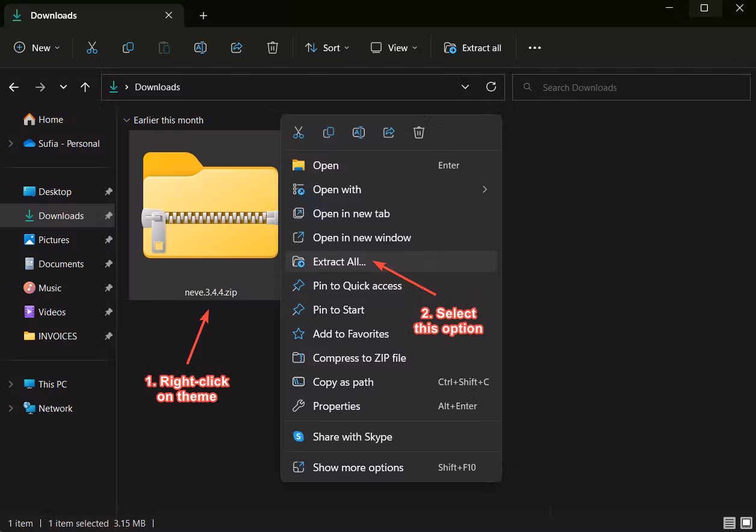Image resolution: width=756 pixels, height=532 pixels.
Task: Open the See more (...) toolbar menu
Action: 534,48
